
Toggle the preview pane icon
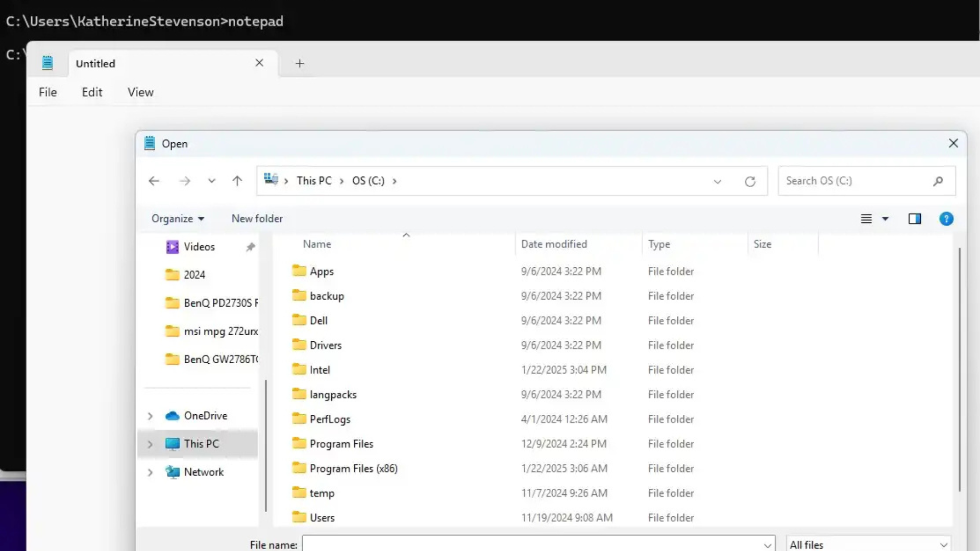pos(914,219)
